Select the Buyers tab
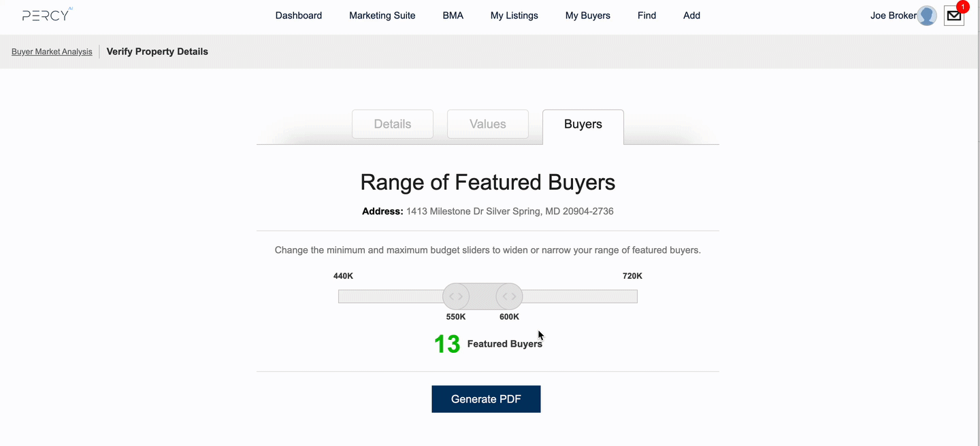Image resolution: width=980 pixels, height=446 pixels. point(583,126)
